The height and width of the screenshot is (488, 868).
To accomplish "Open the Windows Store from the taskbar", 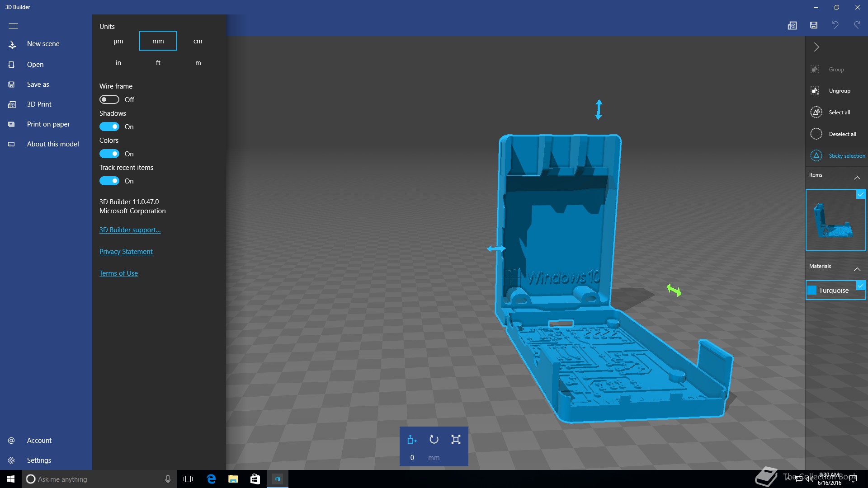I will tap(255, 479).
